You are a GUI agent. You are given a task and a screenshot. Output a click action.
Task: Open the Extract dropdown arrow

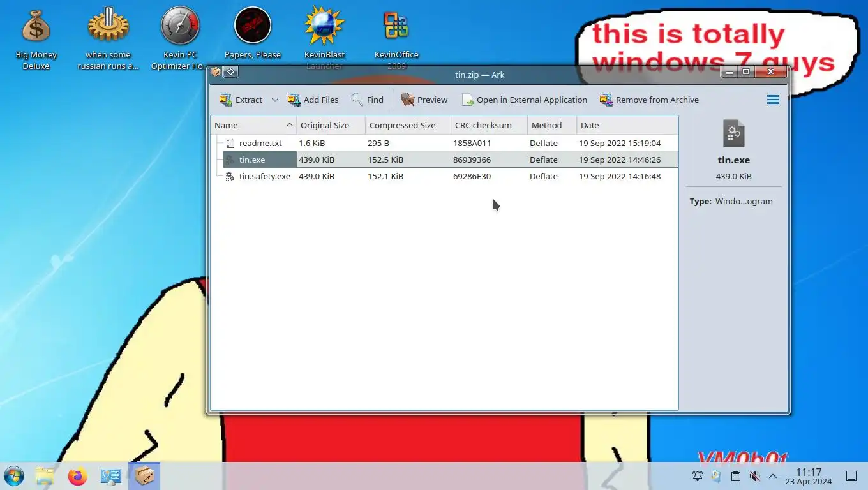click(275, 100)
